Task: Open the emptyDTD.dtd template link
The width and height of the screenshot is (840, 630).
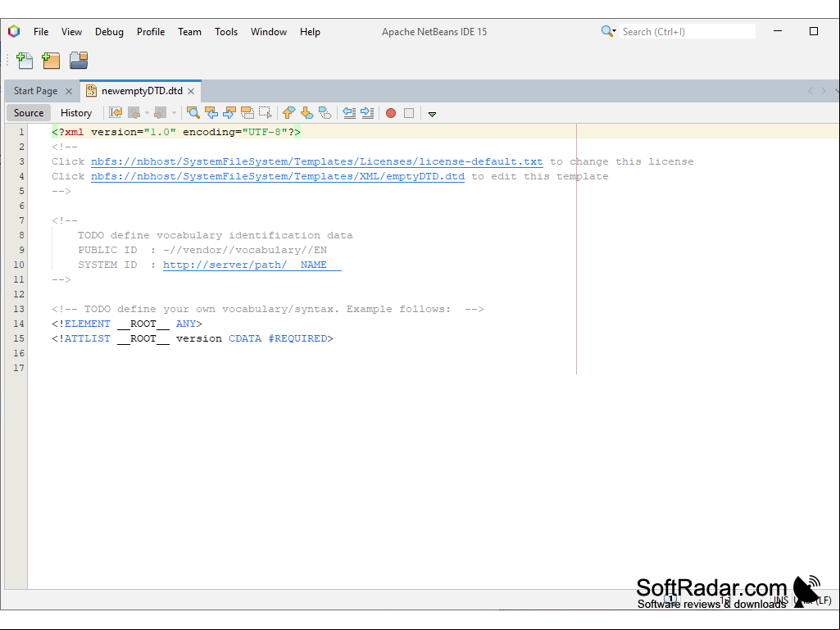Action: click(278, 176)
